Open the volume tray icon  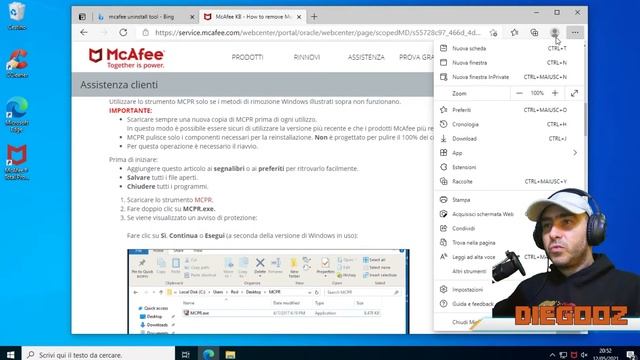click(x=584, y=355)
